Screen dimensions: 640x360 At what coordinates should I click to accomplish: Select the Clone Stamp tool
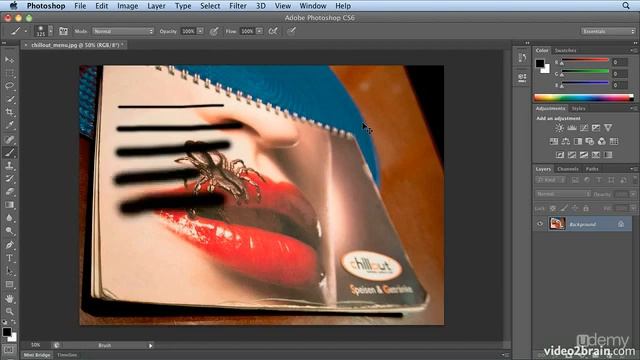[x=9, y=166]
